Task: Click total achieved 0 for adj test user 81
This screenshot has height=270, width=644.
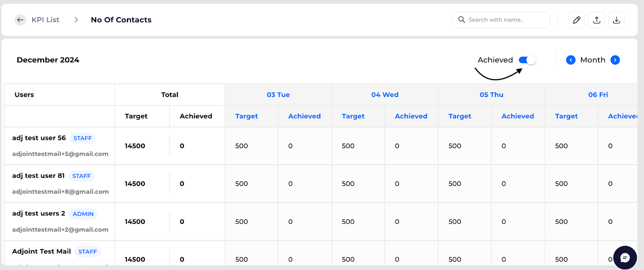Action: [182, 184]
